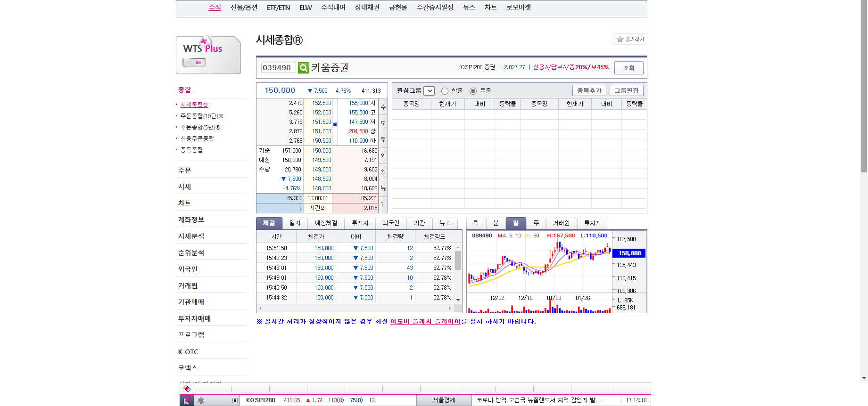Click the eraser-like diamond icon above the ticker

[x=187, y=388]
